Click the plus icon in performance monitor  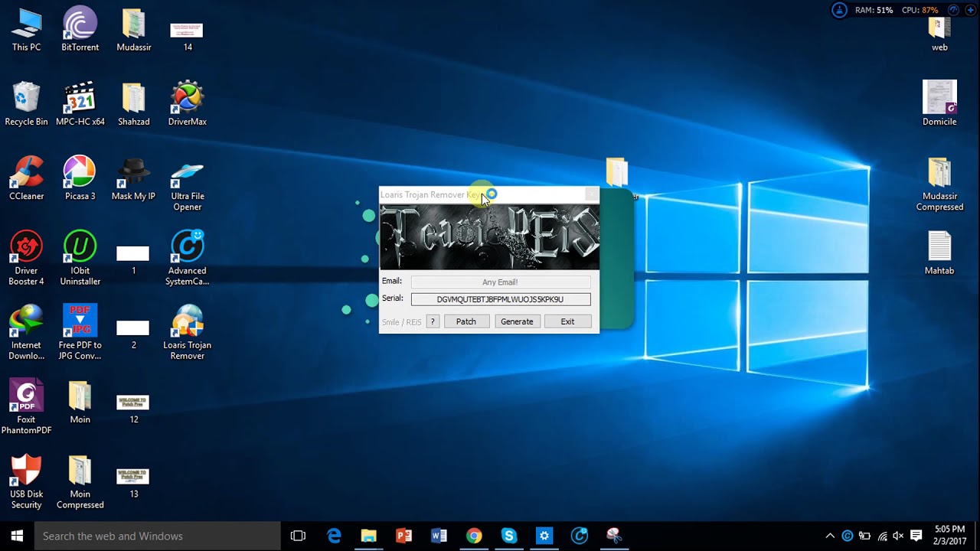pos(971,10)
